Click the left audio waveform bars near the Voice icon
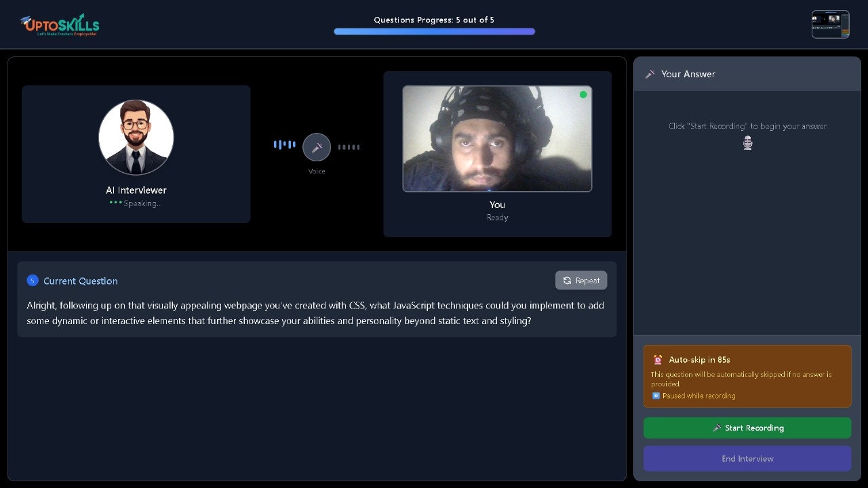The height and width of the screenshot is (488, 868). (x=284, y=144)
